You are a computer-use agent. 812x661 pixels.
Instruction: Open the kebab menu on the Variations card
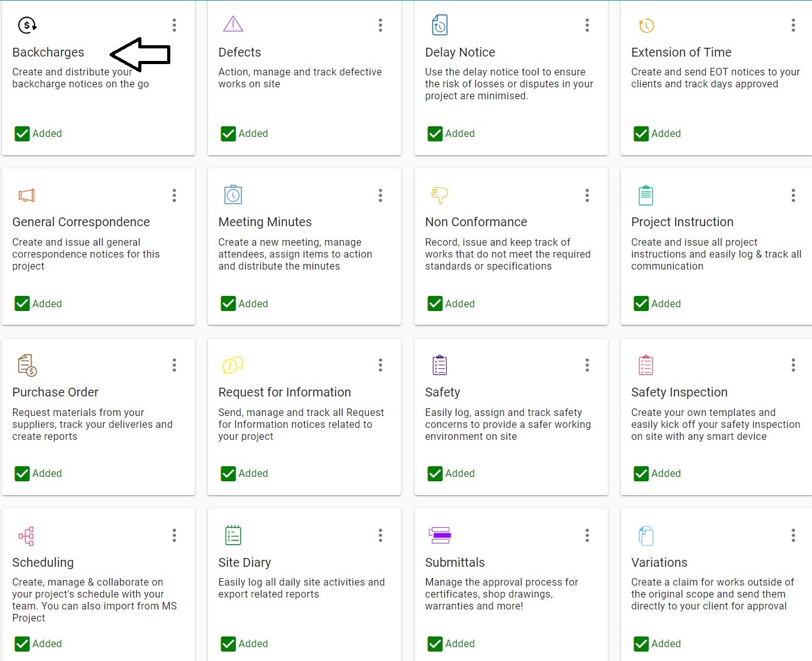793,535
